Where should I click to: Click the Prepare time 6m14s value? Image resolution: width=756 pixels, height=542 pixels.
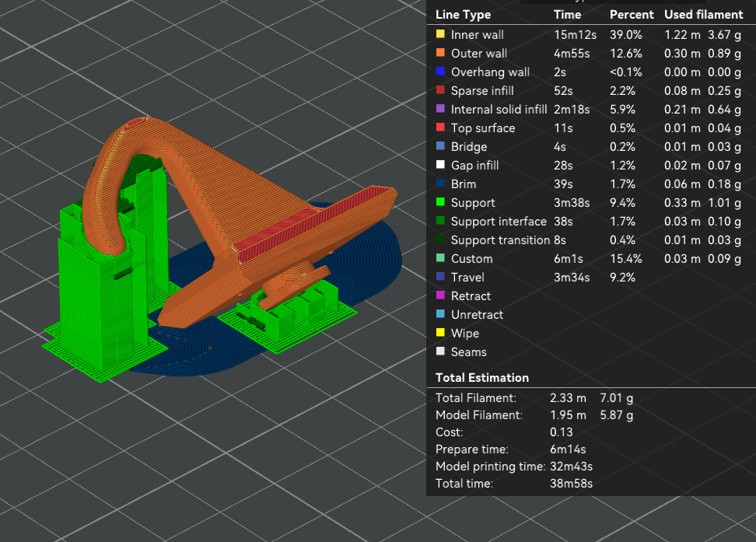(x=568, y=449)
